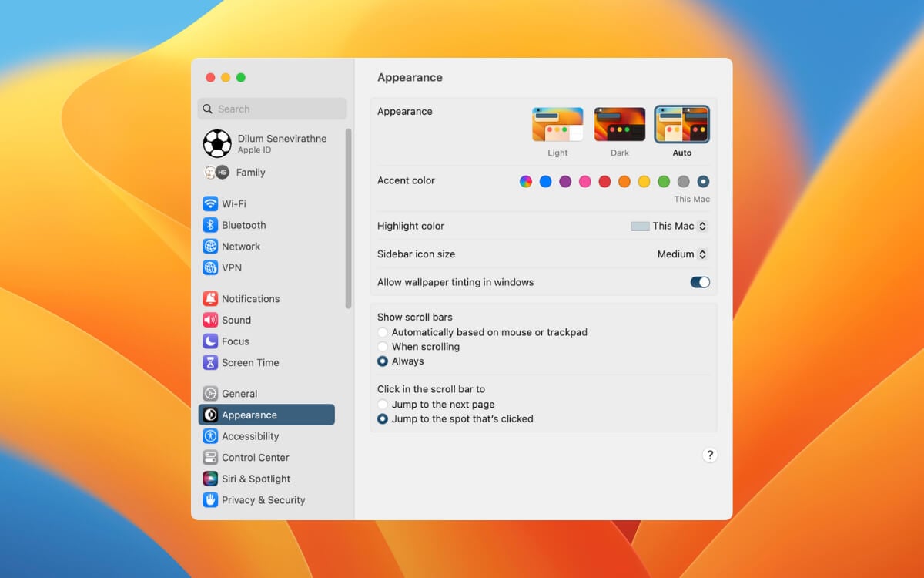This screenshot has width=924, height=578.
Task: Open the Appearance sidebar item
Action: (266, 415)
